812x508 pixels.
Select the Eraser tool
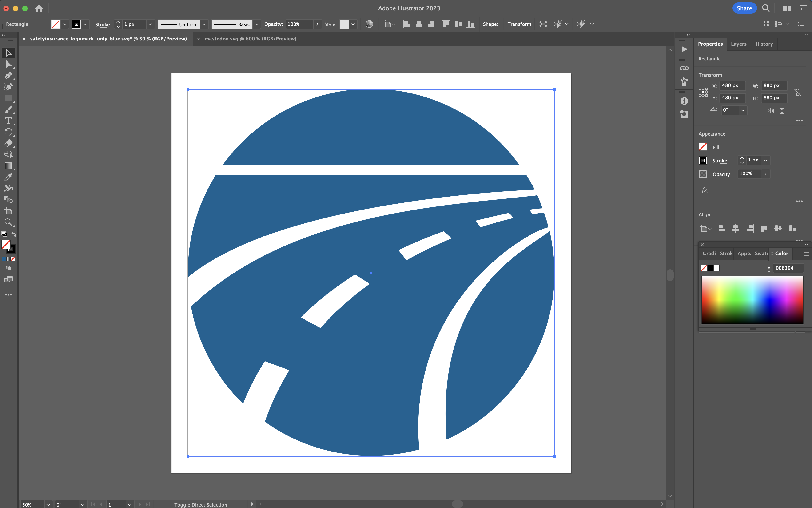point(8,143)
